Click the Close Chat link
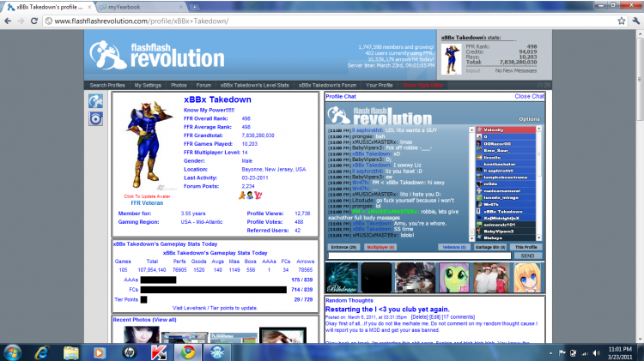 pyautogui.click(x=529, y=96)
